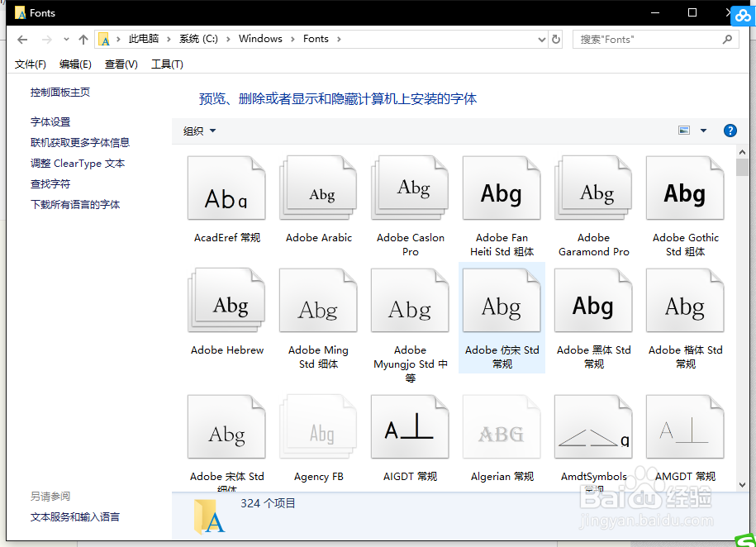Open the recent locations dropdown arrow
This screenshot has height=547, width=756.
[x=66, y=40]
